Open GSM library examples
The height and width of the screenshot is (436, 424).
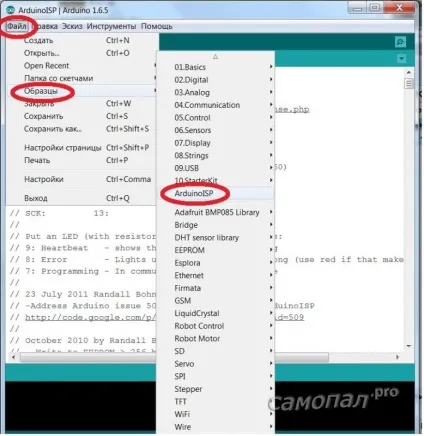pos(216,301)
